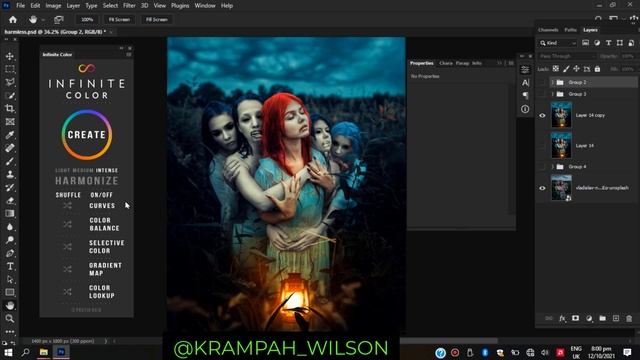Viewport: 640px width, 360px height.
Task: Shuffle the Gradient Map adjustment
Action: click(67, 269)
